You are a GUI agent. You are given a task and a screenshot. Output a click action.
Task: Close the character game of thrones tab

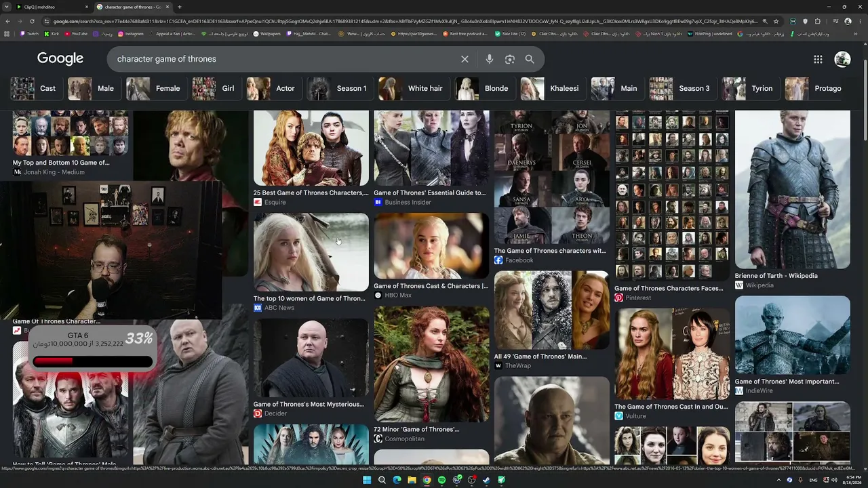click(167, 7)
